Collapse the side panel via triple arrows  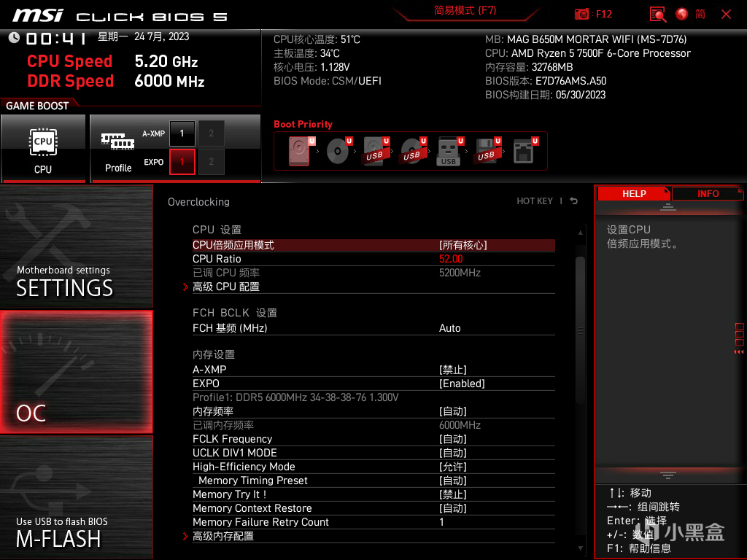(738, 352)
